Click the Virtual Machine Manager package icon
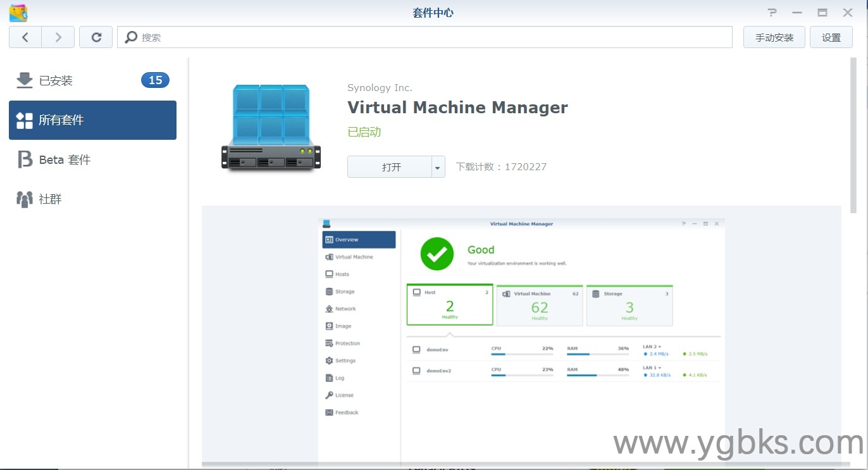 point(271,127)
